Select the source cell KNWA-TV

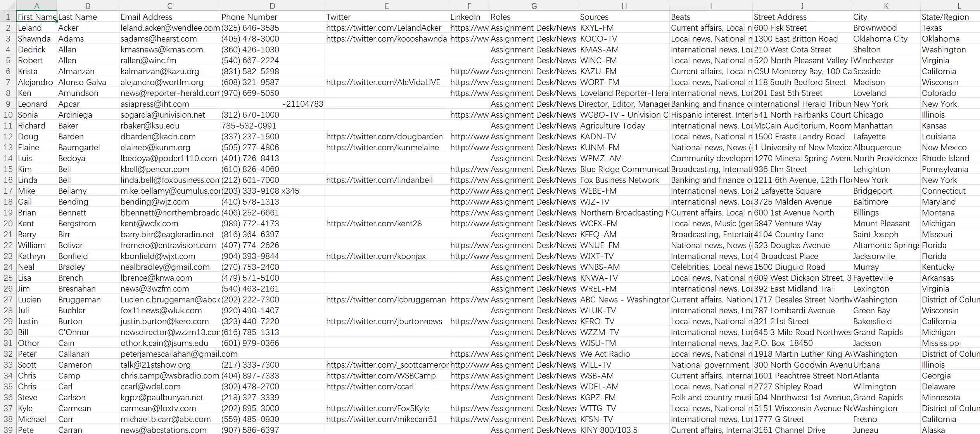point(624,278)
